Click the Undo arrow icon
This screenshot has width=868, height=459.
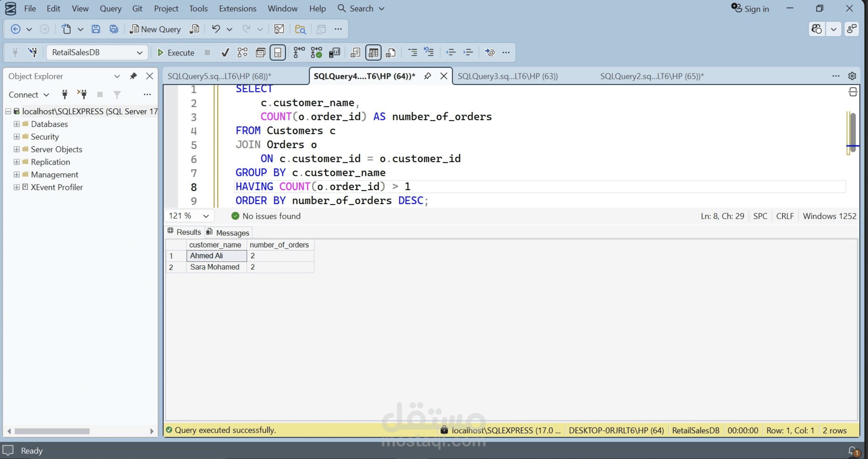216,29
